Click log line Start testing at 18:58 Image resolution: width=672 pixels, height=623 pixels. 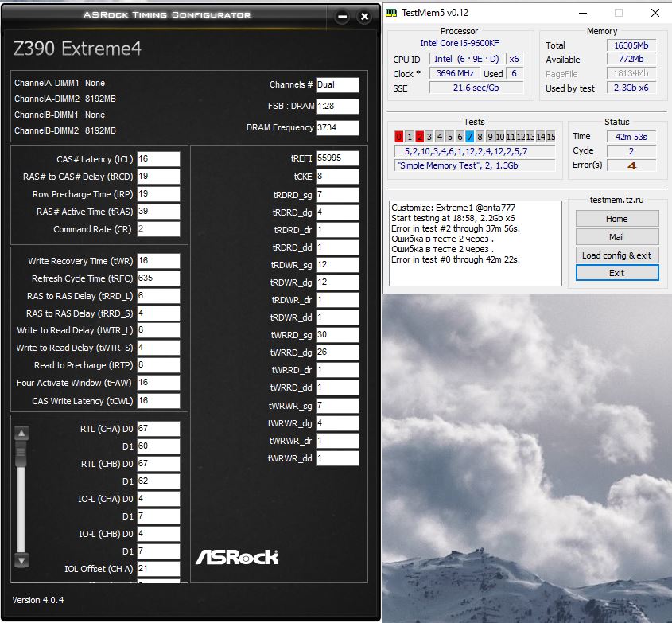[453, 218]
